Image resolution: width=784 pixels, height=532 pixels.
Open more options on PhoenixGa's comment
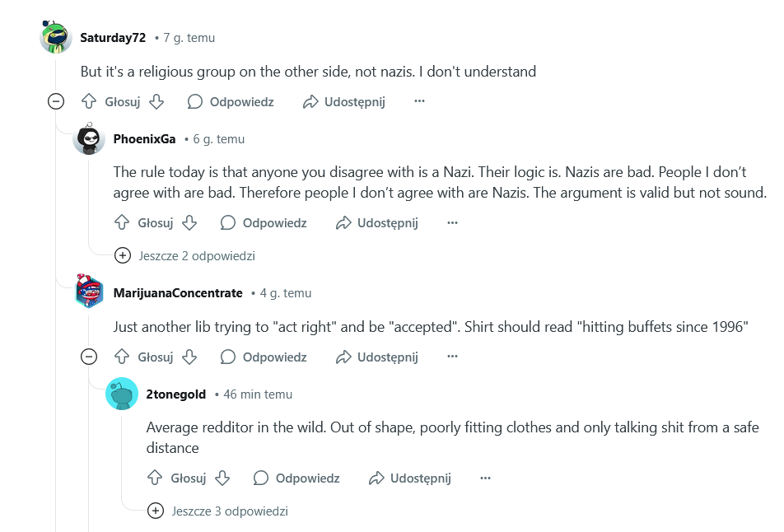[452, 222]
